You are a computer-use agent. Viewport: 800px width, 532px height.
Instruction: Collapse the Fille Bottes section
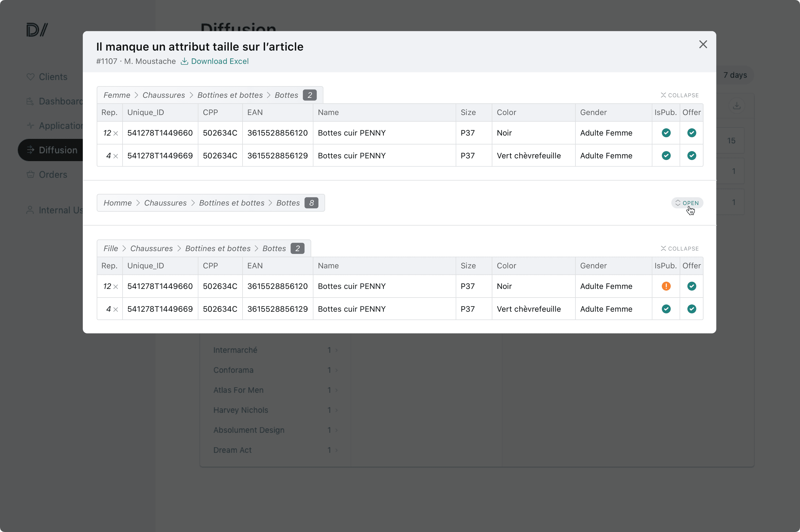pos(679,249)
